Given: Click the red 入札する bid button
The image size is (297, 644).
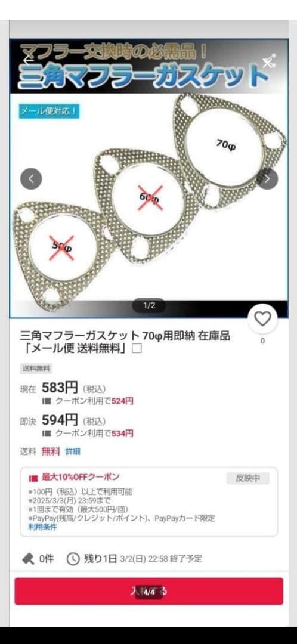Looking at the screenshot, I should click(x=148, y=591).
